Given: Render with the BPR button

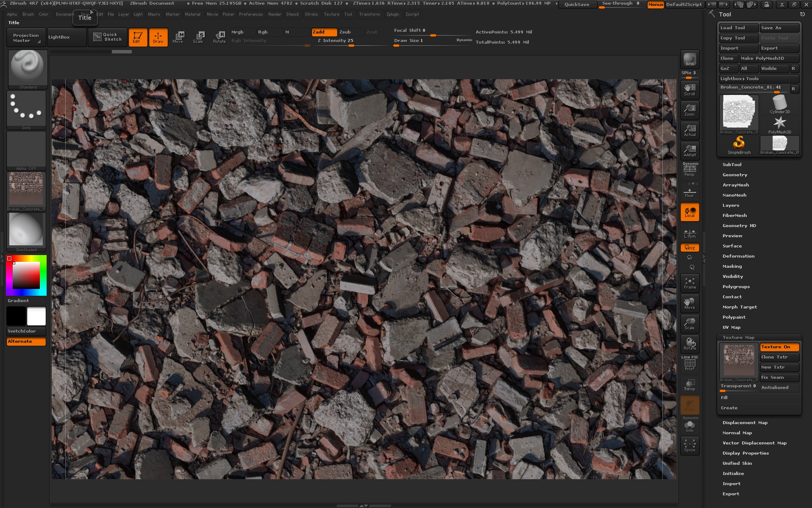Looking at the screenshot, I should click(690, 59).
